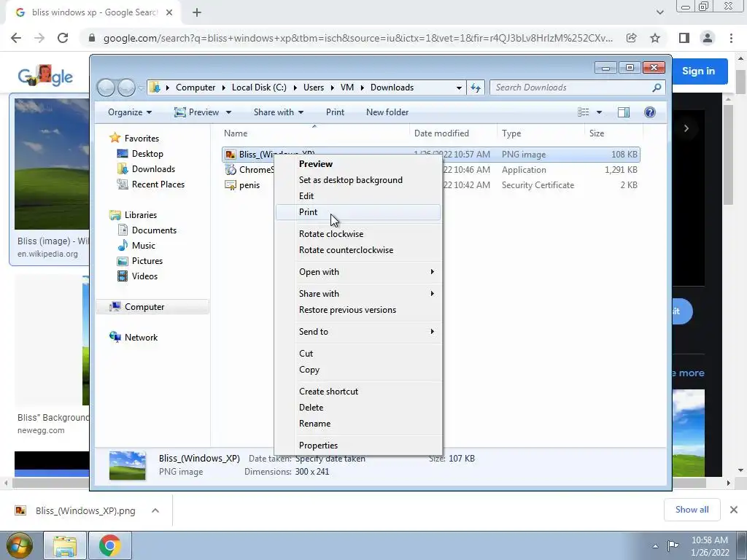
Task: Select Network in the navigation pane
Action: 141,338
